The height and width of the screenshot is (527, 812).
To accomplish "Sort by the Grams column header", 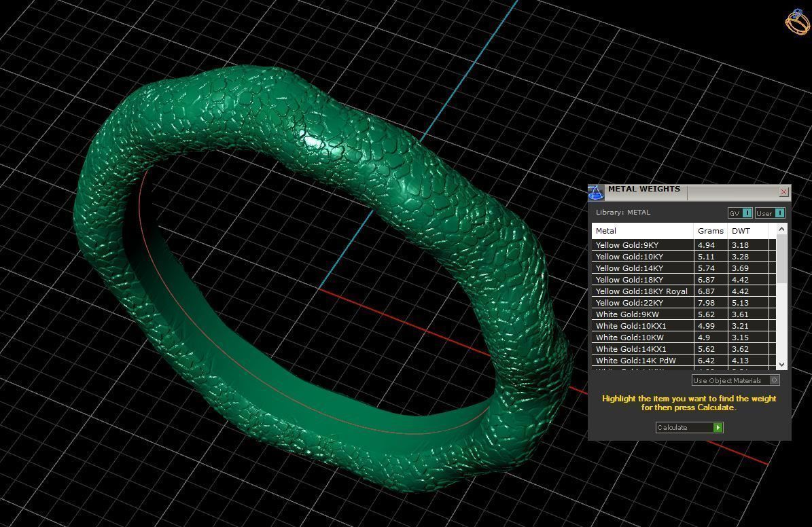I will coord(711,231).
